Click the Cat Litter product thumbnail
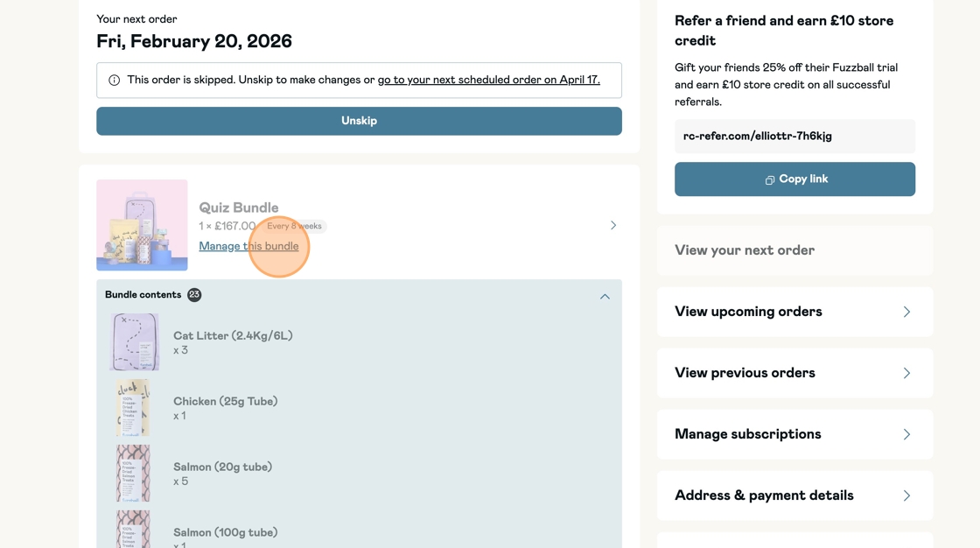The width and height of the screenshot is (980, 548). point(134,342)
